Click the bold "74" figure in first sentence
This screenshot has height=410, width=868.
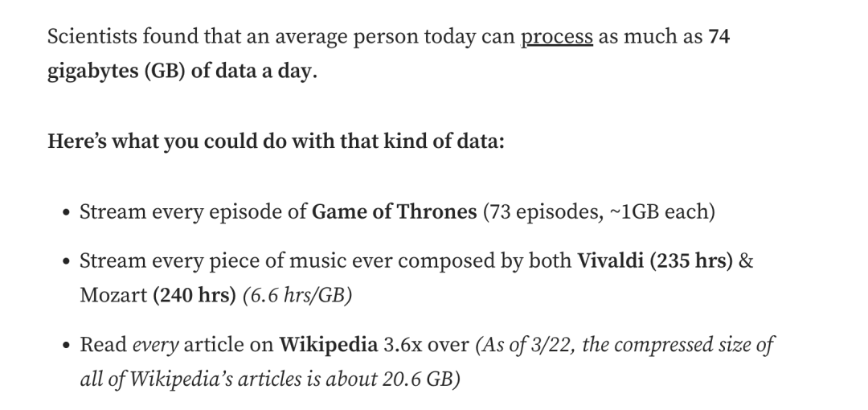pos(719,36)
